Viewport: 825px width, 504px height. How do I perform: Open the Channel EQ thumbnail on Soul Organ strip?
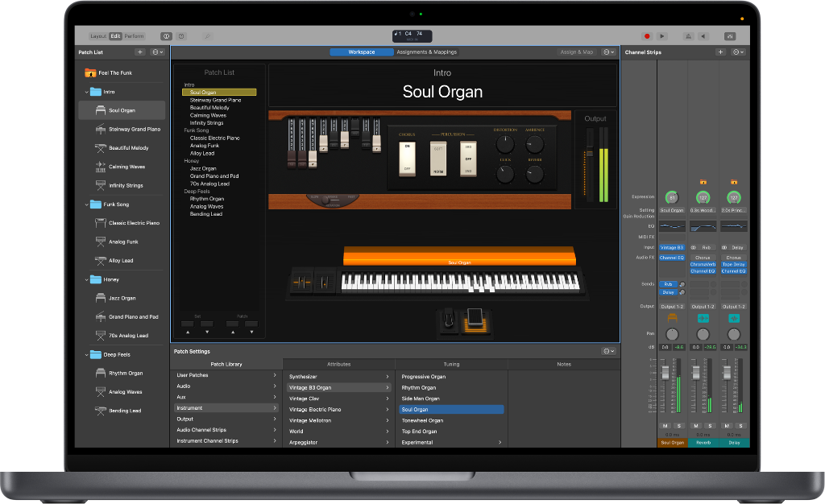(x=673, y=225)
